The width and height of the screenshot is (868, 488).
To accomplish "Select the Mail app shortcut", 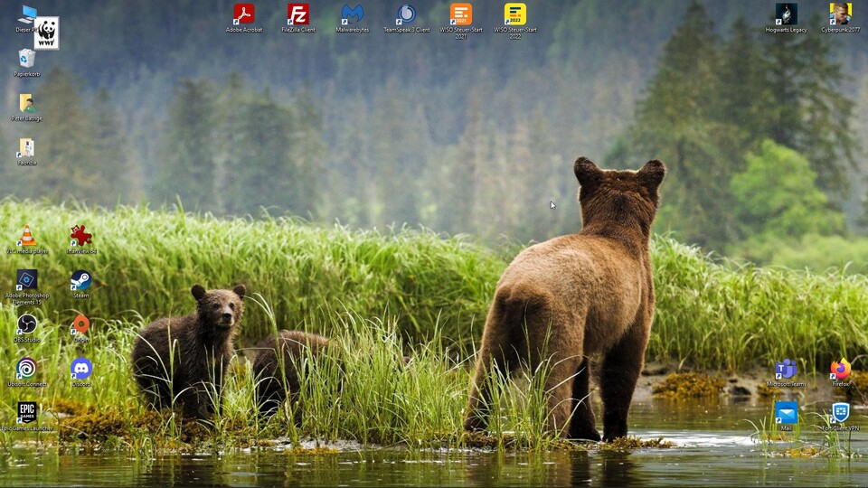I will (x=786, y=417).
